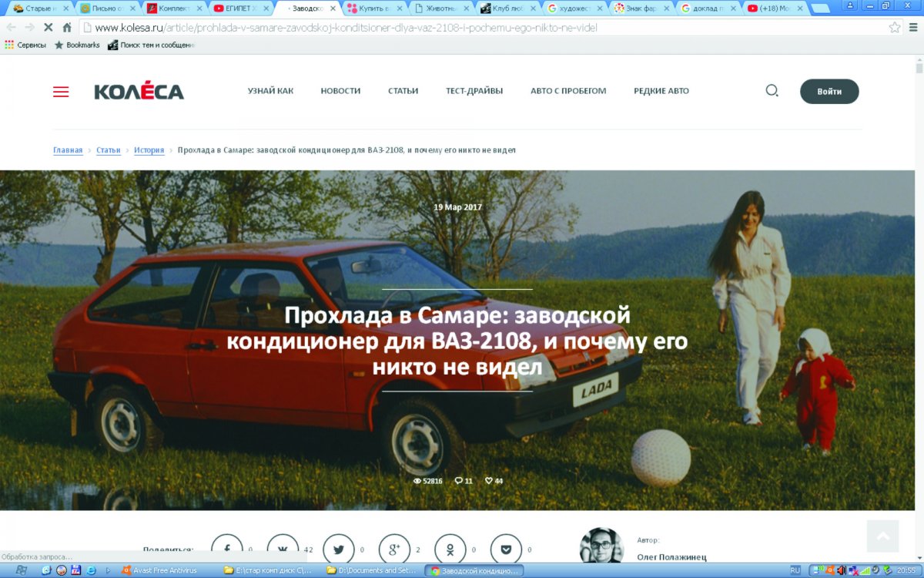Switch to the ЕГИПЕТ YouTube tab
The height and width of the screenshot is (578, 924).
pos(241,8)
